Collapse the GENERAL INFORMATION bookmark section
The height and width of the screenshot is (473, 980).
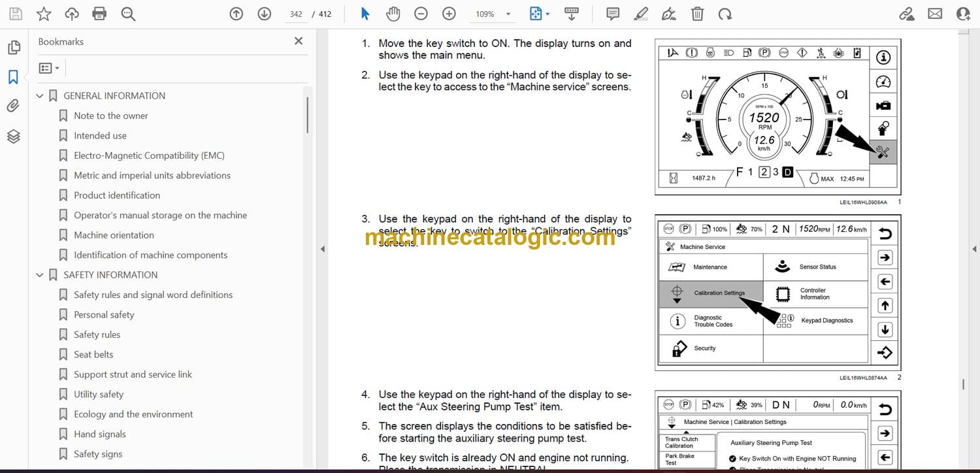40,96
